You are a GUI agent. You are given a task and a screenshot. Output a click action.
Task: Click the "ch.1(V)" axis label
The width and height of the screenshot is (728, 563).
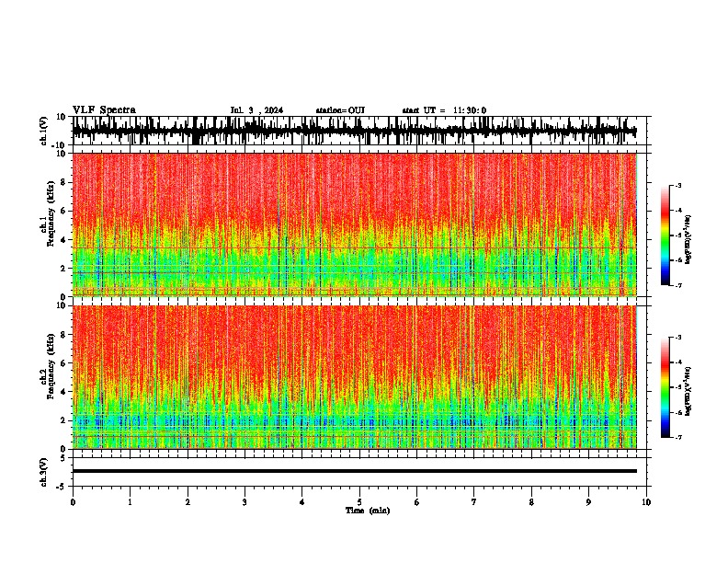pos(44,131)
